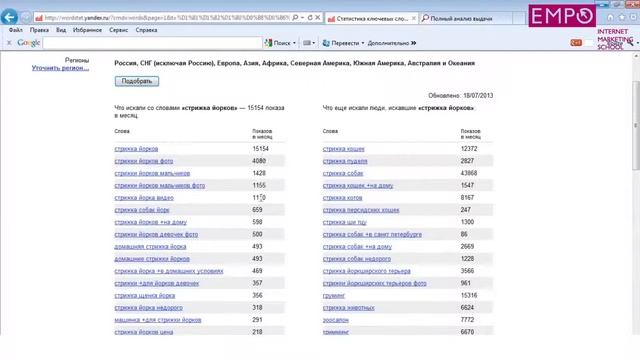Open link 'стрижка животных'
Image resolution: width=640 pixels, height=360 pixels.
pos(349,308)
